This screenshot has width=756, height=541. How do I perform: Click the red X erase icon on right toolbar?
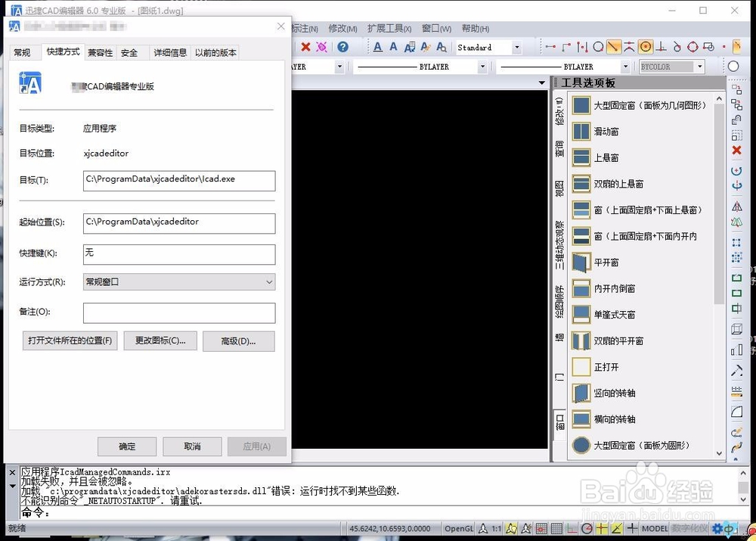click(x=736, y=150)
